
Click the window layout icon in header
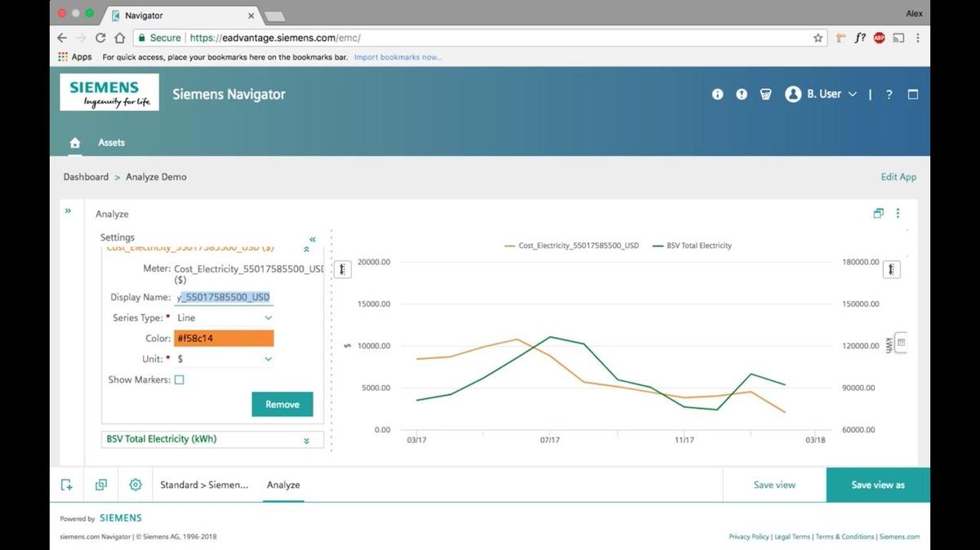[913, 94]
